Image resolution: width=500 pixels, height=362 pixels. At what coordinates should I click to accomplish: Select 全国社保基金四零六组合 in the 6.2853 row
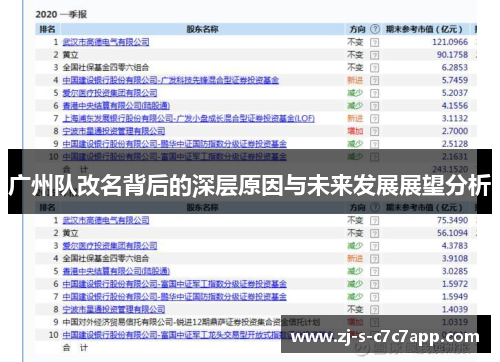106,68
